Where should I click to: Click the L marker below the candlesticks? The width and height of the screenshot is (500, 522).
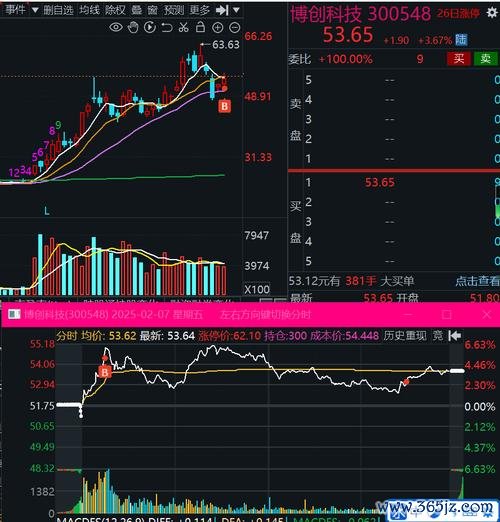pos(47,211)
